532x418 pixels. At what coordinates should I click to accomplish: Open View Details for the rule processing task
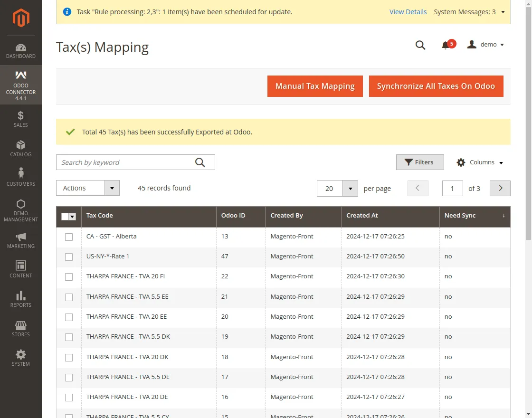408,11
